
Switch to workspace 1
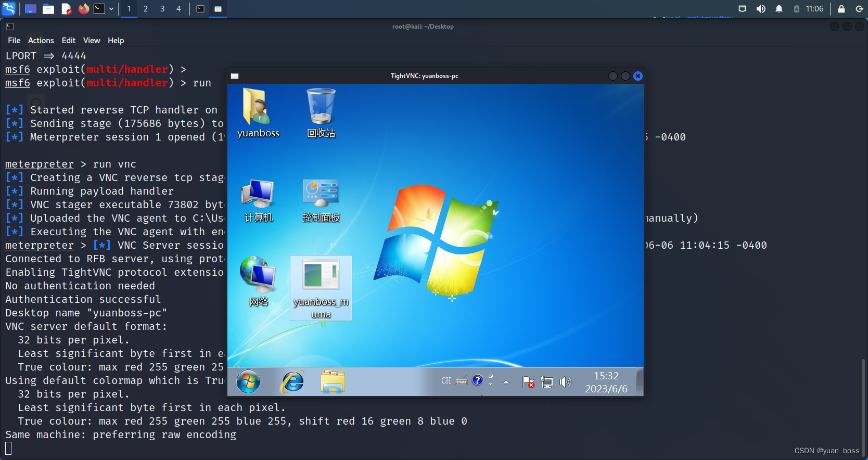point(129,9)
